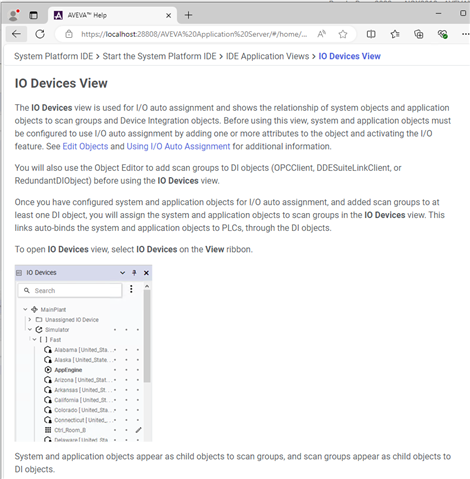Viewport: 470px width, 479px height.
Task: Click the IO Devices Search field
Action: 70,290
